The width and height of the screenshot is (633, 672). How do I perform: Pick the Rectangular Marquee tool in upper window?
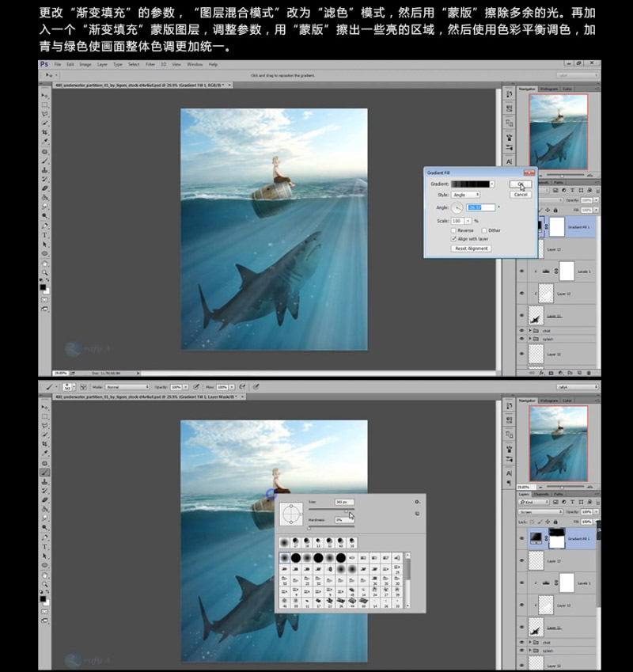click(x=45, y=105)
